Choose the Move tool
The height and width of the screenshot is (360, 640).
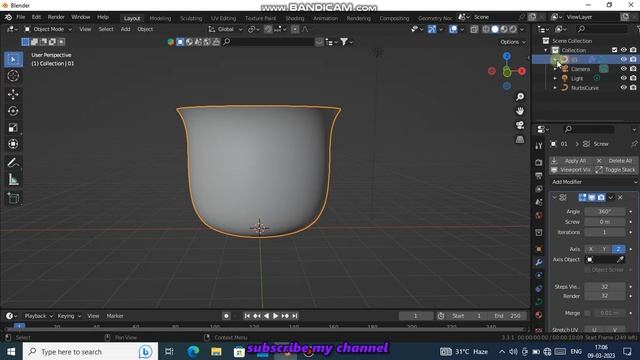(x=13, y=94)
